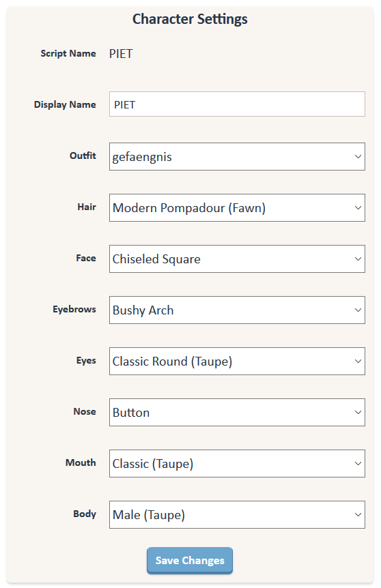Expand the Eyebrows dropdown Bushy Arch
The width and height of the screenshot is (381, 588).
tap(237, 310)
